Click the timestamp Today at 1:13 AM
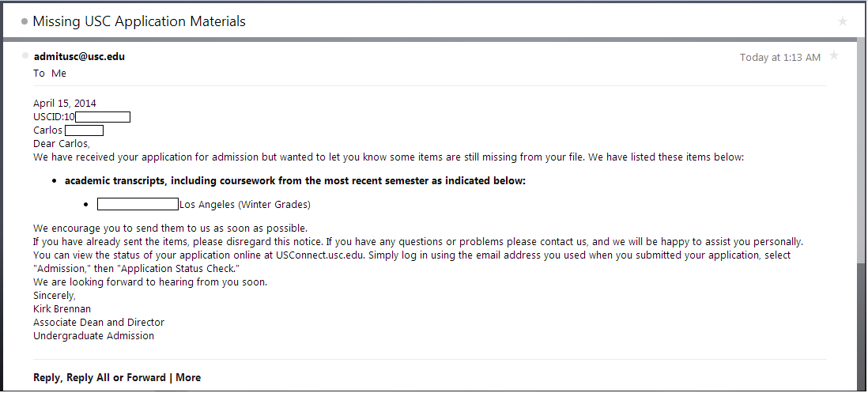868x393 pixels. coord(779,57)
